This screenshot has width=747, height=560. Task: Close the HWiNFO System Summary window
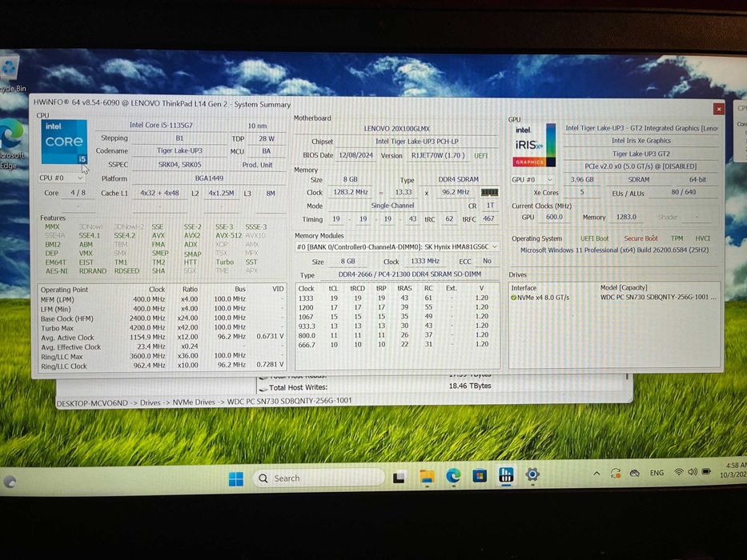(x=718, y=109)
